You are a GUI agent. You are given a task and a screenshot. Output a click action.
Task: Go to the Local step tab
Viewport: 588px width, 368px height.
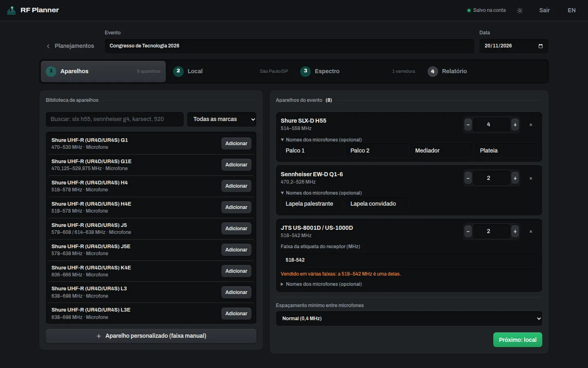230,71
